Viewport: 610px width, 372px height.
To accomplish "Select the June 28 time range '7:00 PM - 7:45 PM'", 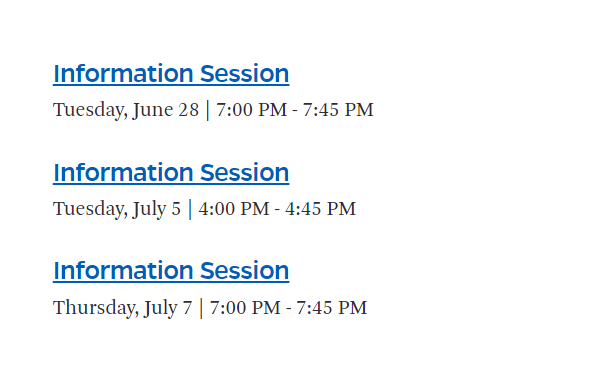I will [x=295, y=110].
